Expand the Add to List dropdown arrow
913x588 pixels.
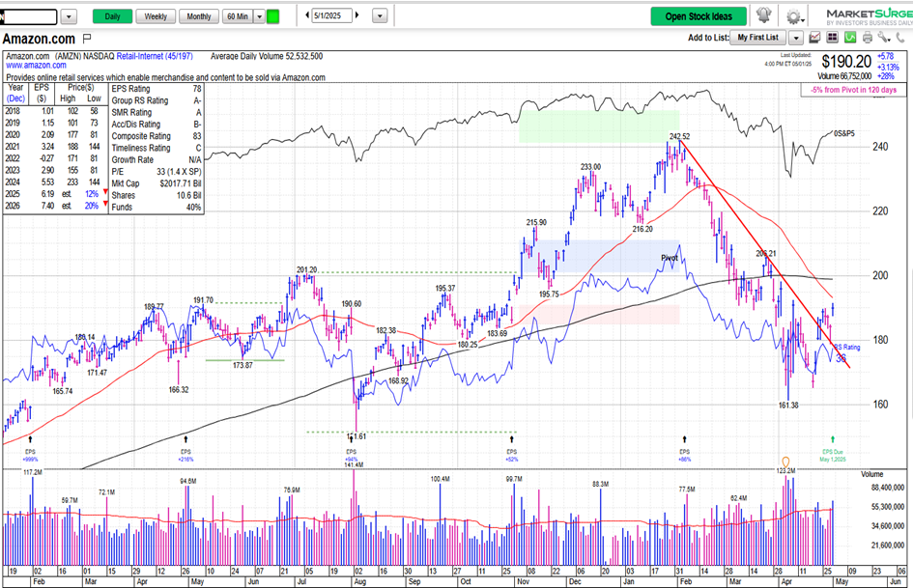click(x=796, y=38)
